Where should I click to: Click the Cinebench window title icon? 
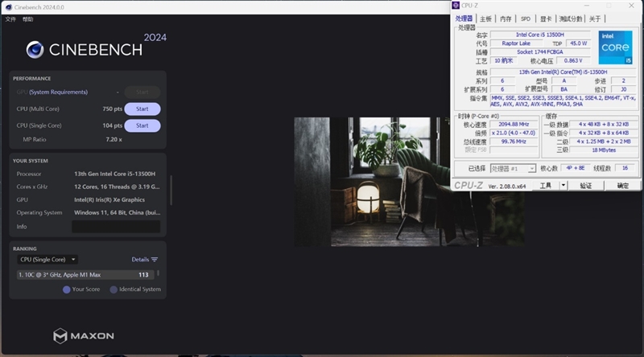9,7
